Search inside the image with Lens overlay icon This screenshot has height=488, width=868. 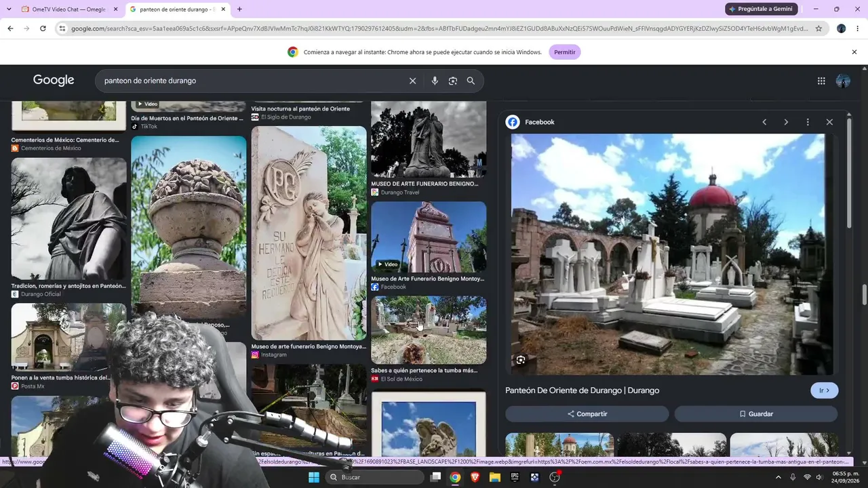tap(521, 360)
